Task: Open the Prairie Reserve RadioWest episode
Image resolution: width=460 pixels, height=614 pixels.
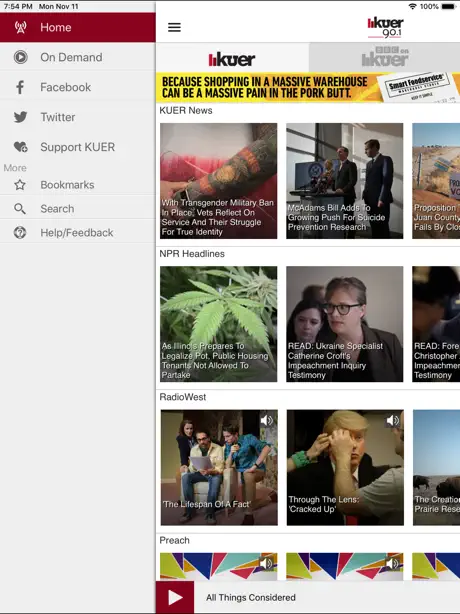Action: [x=437, y=468]
